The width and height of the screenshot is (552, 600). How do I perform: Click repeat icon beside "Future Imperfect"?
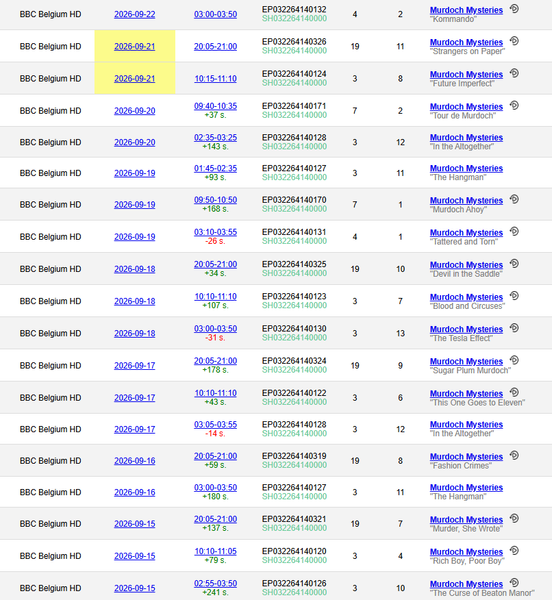[515, 73]
